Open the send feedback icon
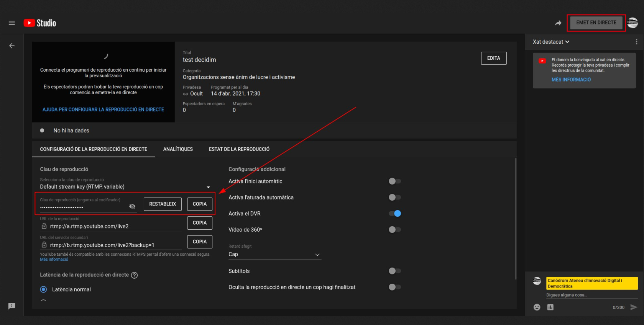The width and height of the screenshot is (644, 325). 12,306
